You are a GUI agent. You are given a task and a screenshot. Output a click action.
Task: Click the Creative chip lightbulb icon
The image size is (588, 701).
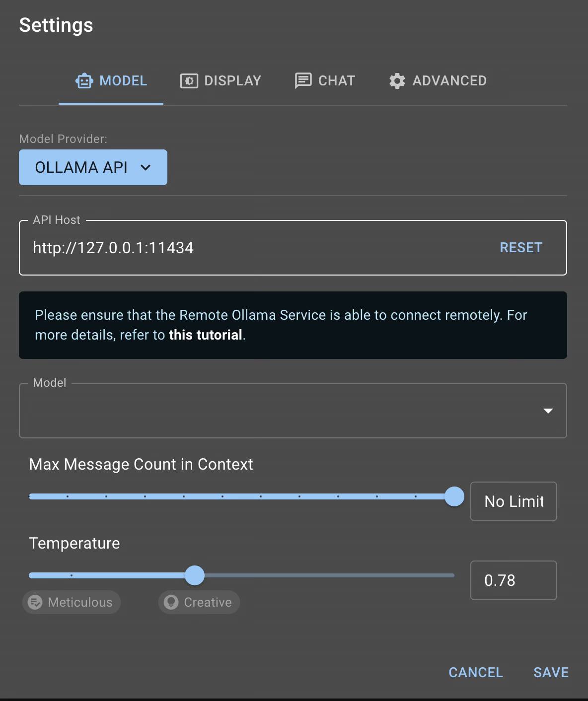[171, 602]
